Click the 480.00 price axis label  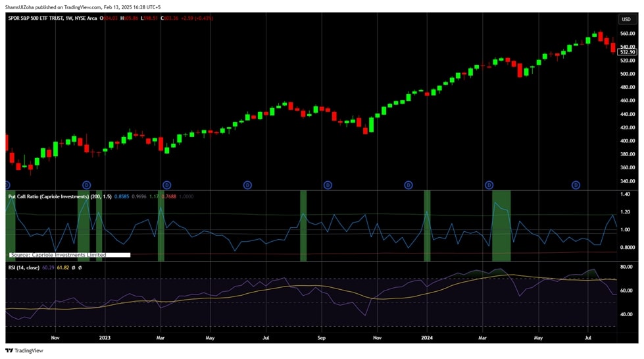(x=628, y=87)
